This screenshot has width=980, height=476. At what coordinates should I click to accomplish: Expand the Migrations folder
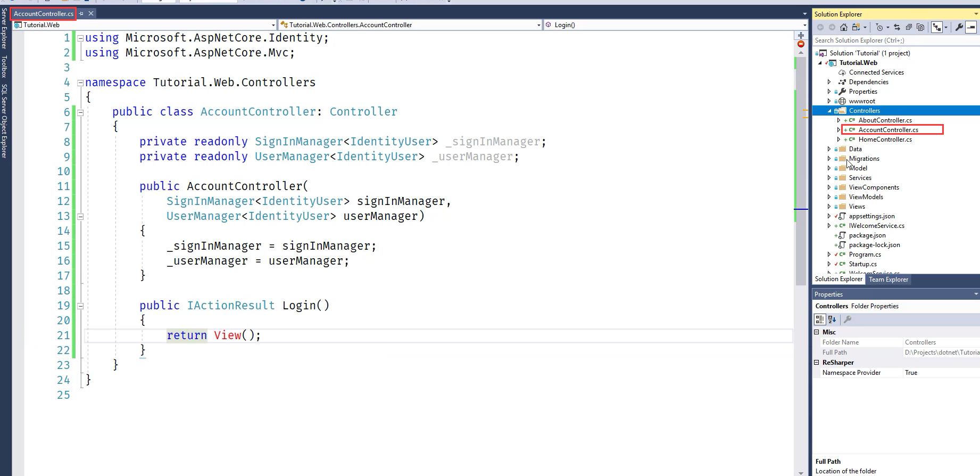click(x=829, y=159)
